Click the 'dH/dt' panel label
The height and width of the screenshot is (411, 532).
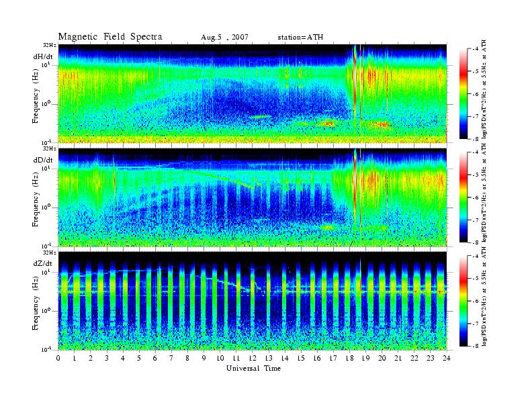pyautogui.click(x=43, y=56)
